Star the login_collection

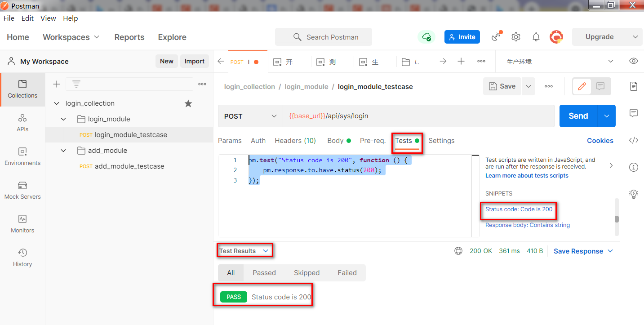pos(188,103)
